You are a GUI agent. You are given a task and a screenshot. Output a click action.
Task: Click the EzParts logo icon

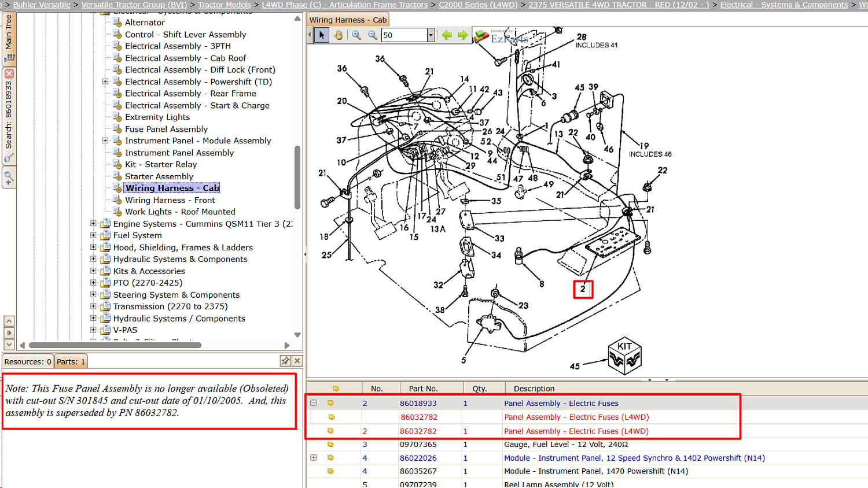481,36
